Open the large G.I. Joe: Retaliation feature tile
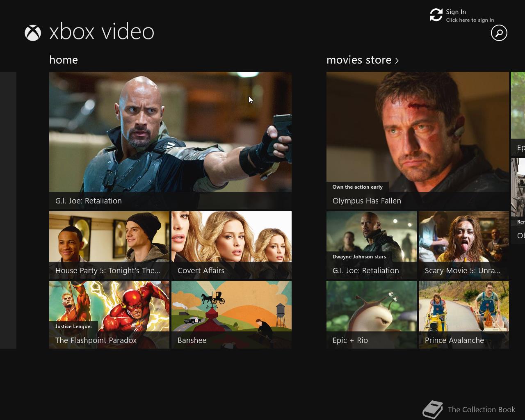 (170, 140)
